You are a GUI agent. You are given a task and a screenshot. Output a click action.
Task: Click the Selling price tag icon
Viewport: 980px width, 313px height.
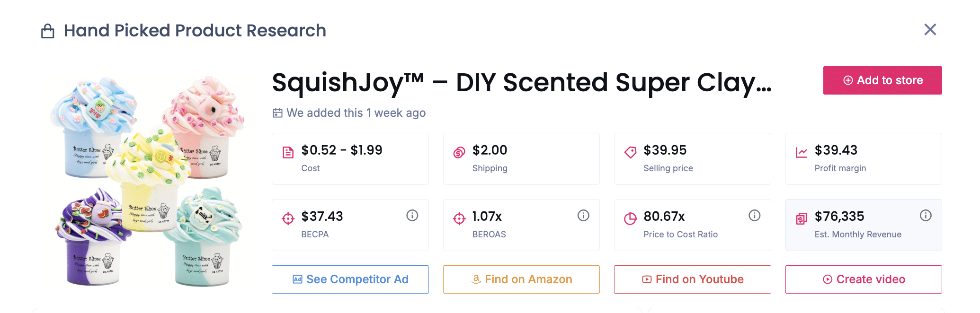pos(630,152)
